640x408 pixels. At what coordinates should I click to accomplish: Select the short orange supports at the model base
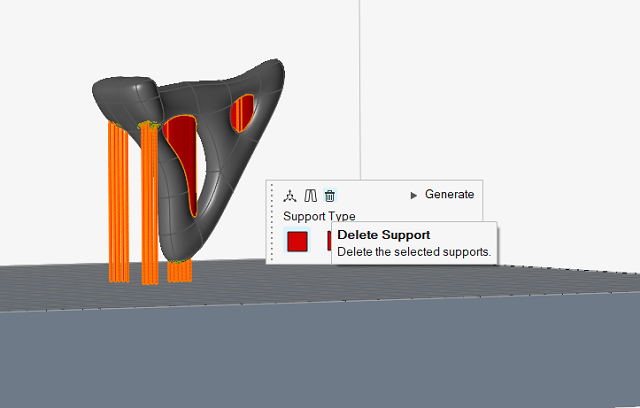[180, 270]
